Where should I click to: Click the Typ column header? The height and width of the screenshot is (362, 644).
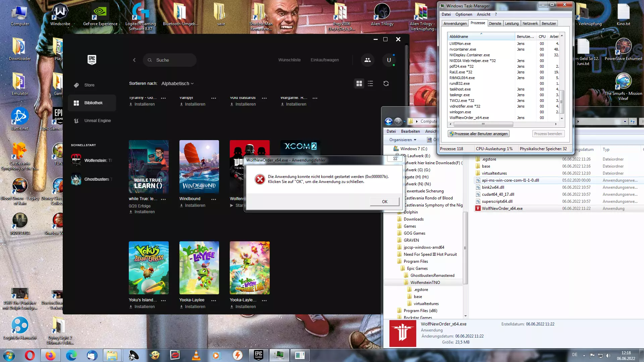click(x=606, y=149)
